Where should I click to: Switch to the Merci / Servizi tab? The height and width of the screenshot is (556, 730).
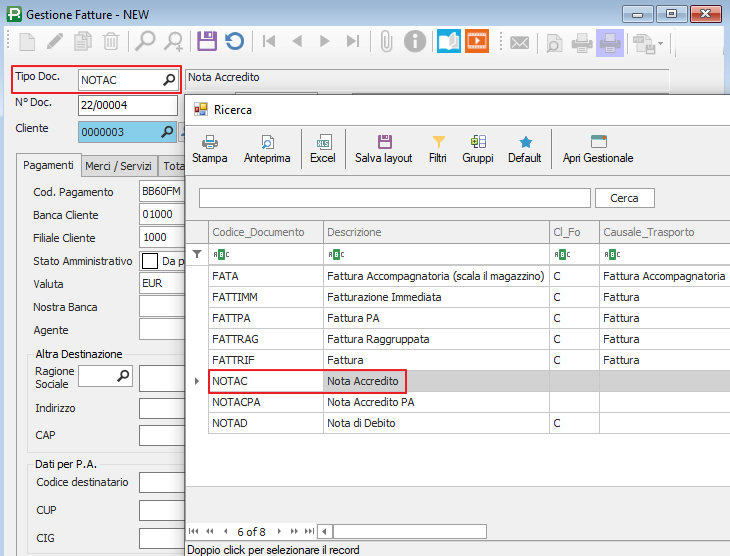point(119,166)
